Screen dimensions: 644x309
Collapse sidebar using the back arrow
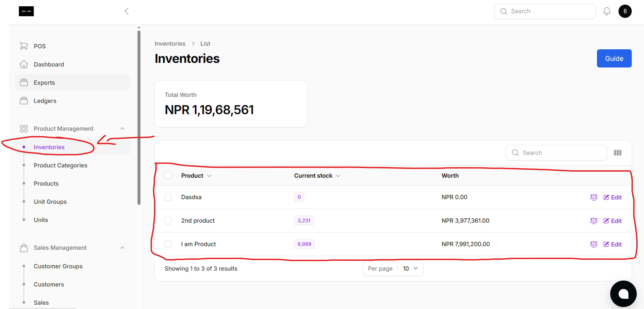click(127, 11)
